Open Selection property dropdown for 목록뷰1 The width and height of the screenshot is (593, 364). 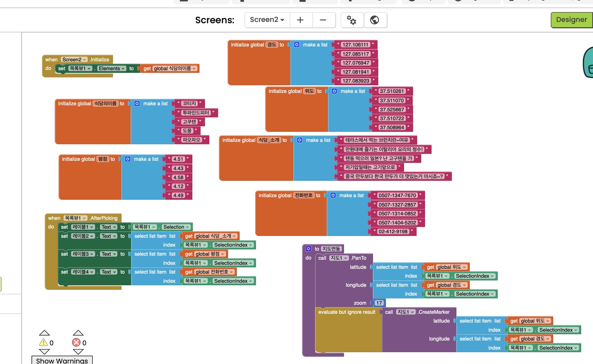176,227
